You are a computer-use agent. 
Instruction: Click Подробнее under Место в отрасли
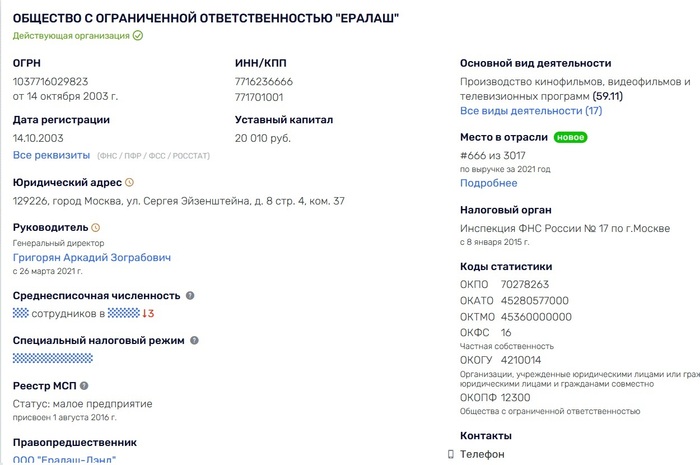[488, 183]
